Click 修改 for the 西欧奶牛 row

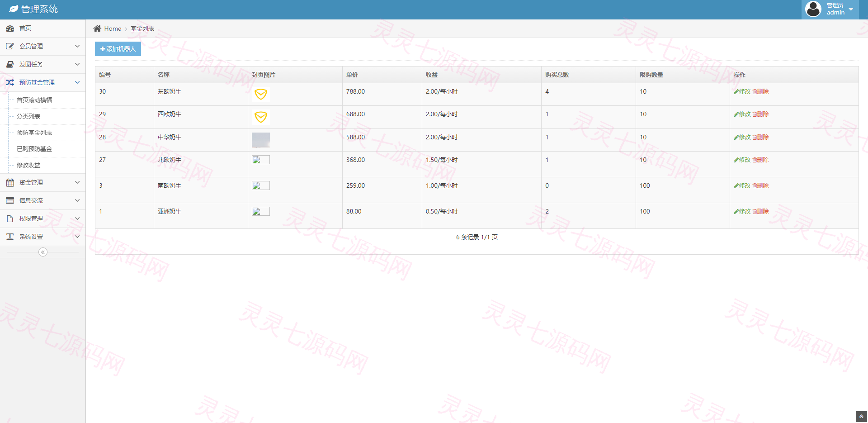pyautogui.click(x=742, y=114)
